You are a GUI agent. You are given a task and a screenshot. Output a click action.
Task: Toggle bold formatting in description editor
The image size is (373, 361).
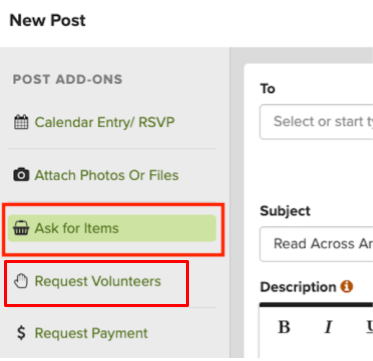point(284,327)
